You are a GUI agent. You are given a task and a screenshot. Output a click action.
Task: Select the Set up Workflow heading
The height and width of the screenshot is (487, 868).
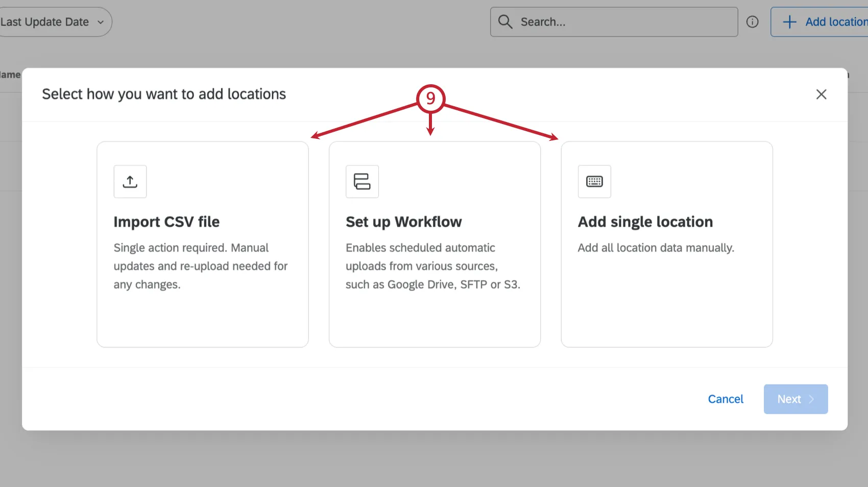coord(403,222)
